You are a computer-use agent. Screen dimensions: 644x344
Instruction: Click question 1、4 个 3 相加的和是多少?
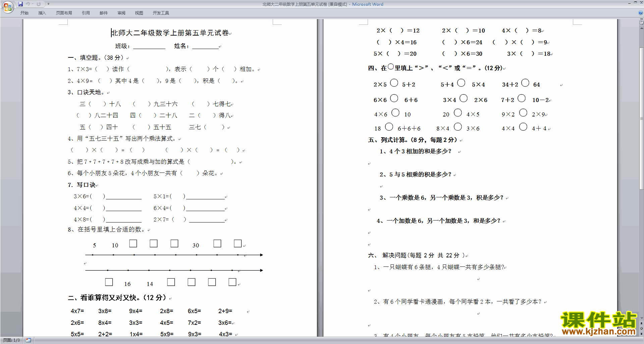point(416,151)
